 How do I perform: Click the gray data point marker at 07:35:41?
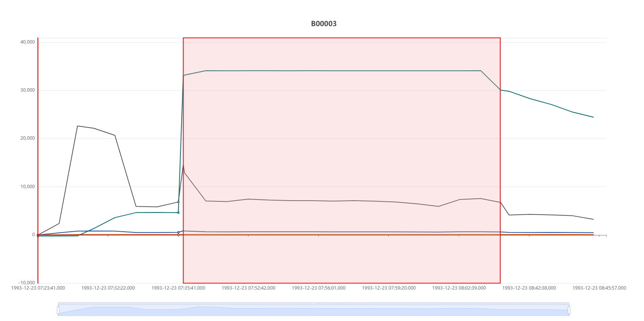tap(178, 202)
